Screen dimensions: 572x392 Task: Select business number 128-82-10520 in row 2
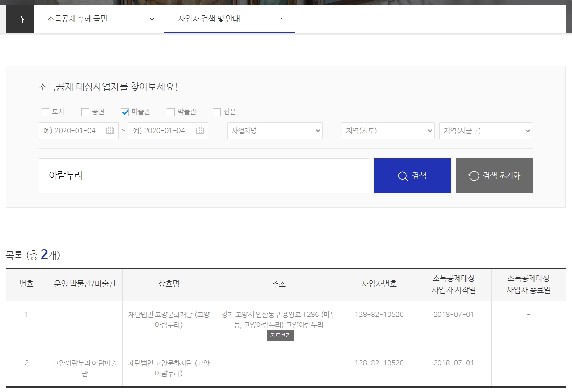tap(379, 363)
